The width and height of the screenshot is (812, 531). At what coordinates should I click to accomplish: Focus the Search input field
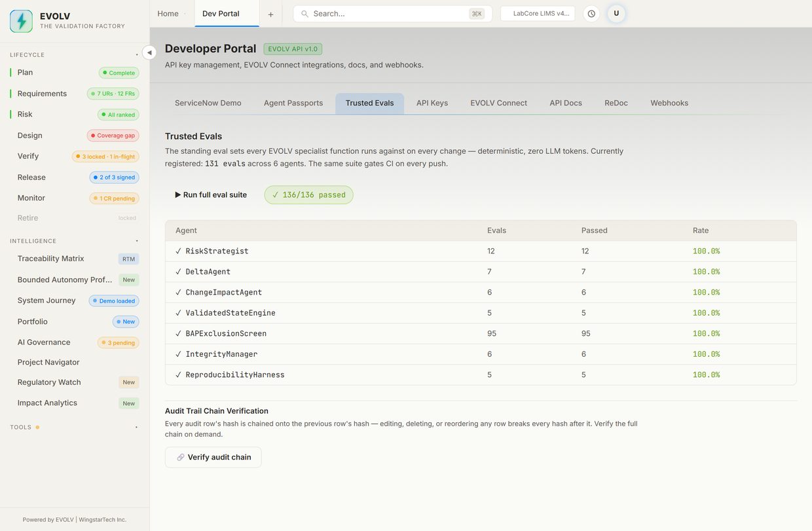point(392,14)
